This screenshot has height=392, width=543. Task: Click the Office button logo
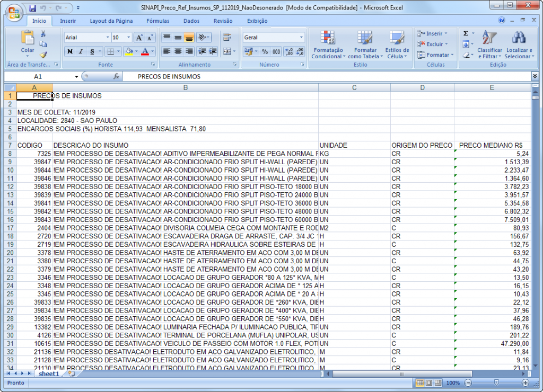[x=14, y=13]
